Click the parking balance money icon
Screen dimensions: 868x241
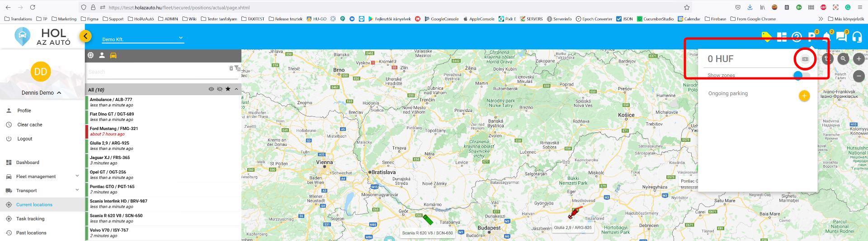click(805, 59)
